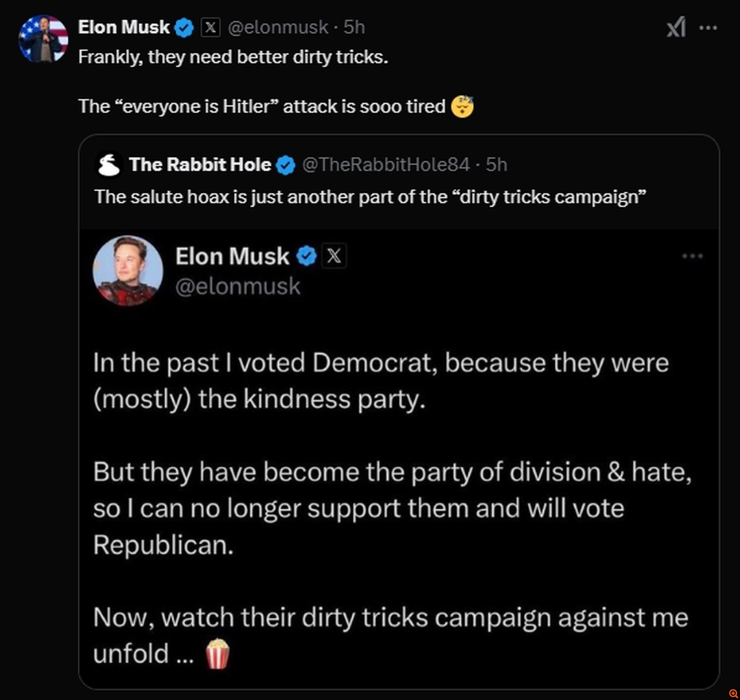Open the more options menu on Elon Musk's post

pyautogui.click(x=708, y=28)
